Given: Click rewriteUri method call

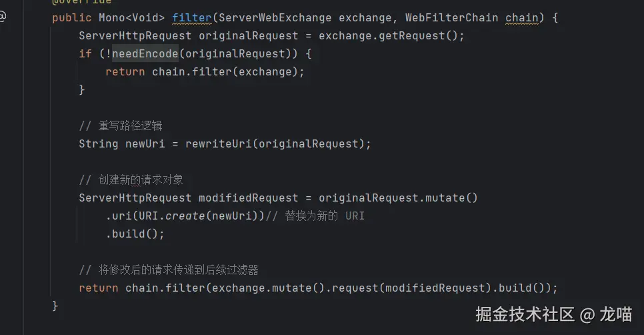Looking at the screenshot, I should click(x=219, y=144).
